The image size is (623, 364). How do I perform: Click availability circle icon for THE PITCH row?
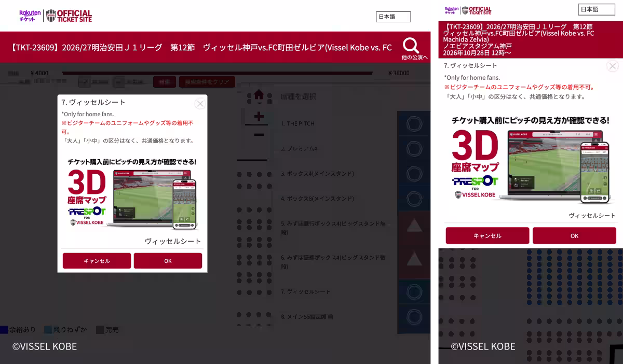(x=414, y=124)
